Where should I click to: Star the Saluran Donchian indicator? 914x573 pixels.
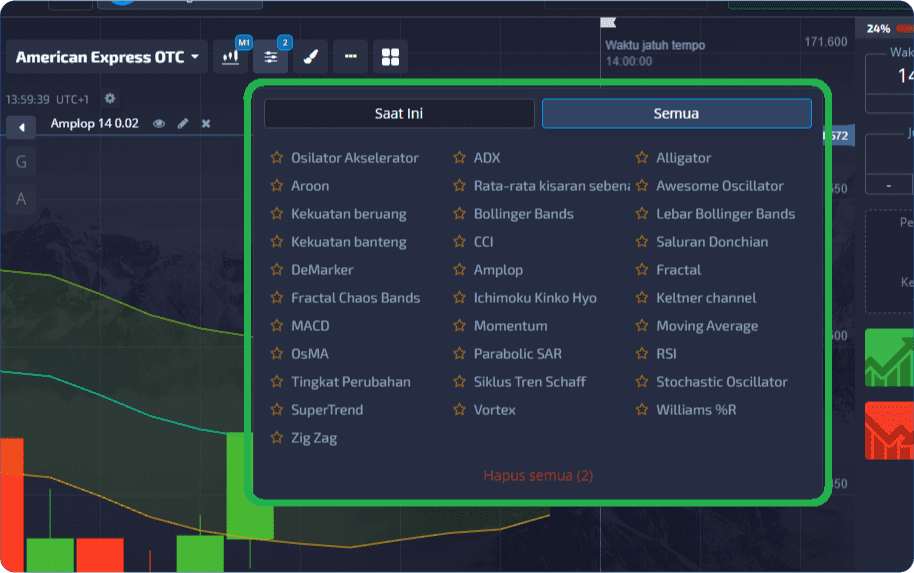[x=642, y=241]
